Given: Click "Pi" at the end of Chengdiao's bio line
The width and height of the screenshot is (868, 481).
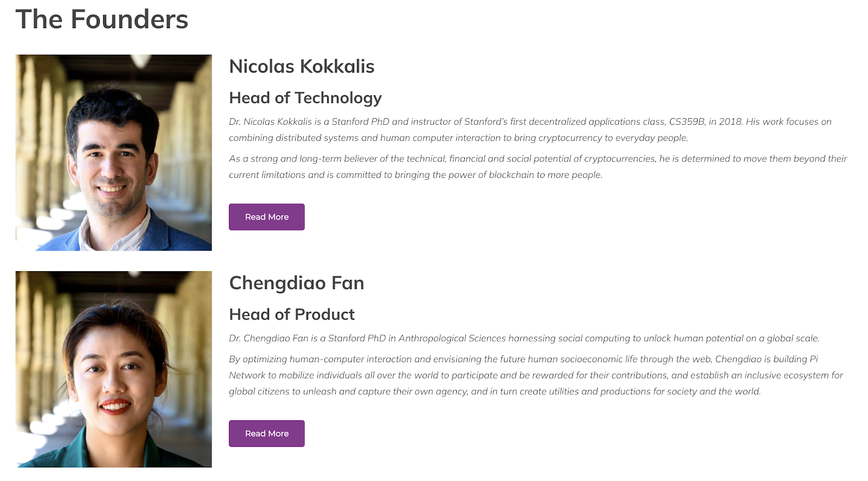Looking at the screenshot, I should coord(814,359).
